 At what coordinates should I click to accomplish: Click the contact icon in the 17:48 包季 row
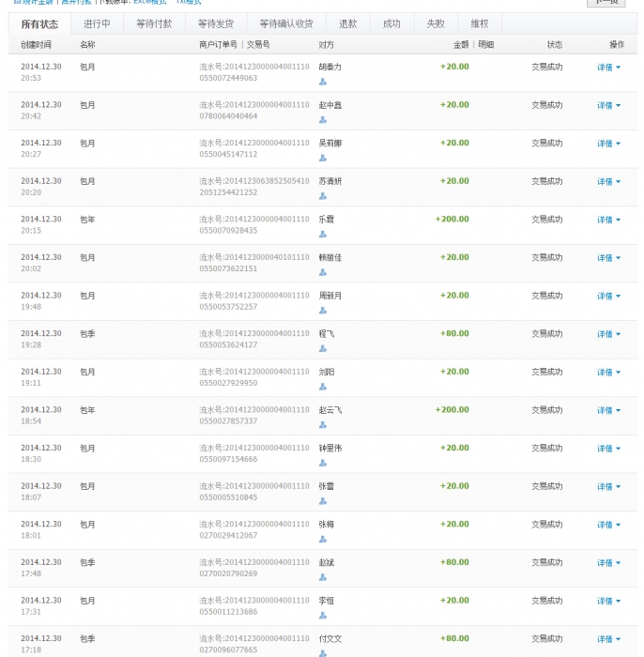[323, 578]
